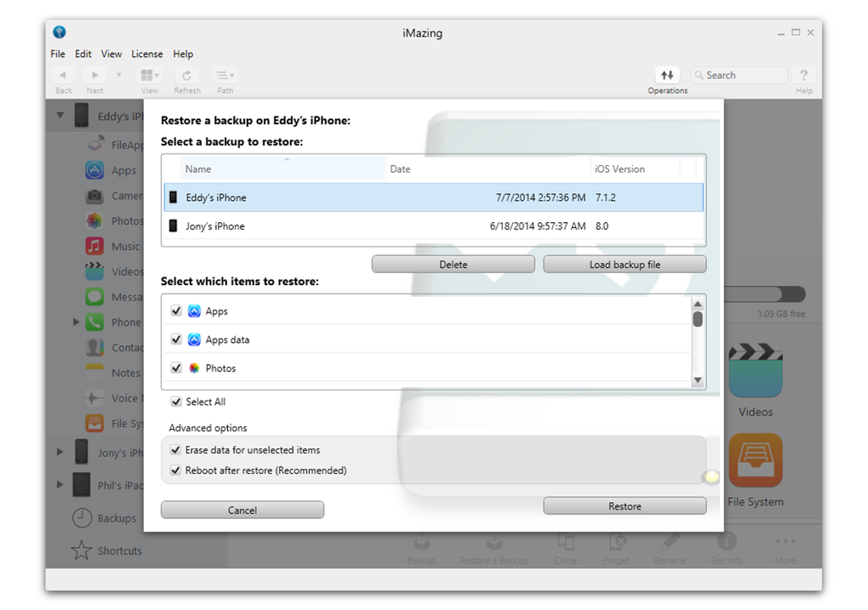Open the Operations arrows icon
This screenshot has width=868, height=610.
(668, 75)
